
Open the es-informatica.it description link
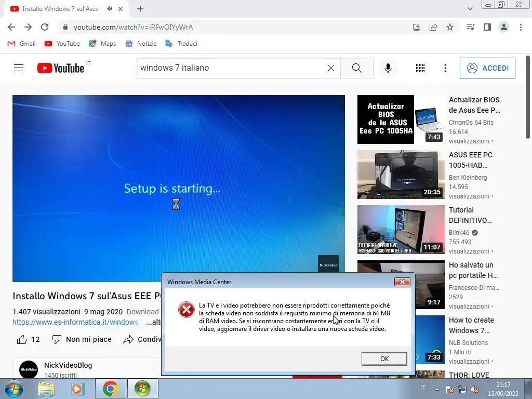coord(75,322)
